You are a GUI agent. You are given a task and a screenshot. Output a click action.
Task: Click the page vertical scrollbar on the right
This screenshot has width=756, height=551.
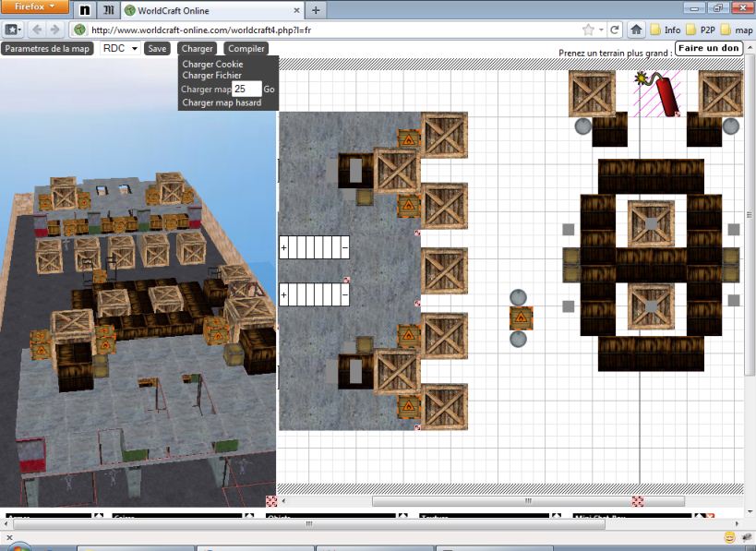tap(749, 214)
